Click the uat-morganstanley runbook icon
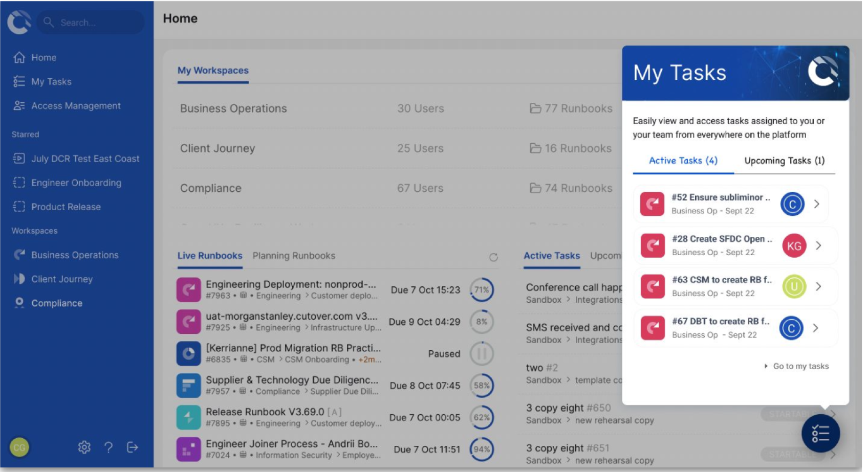868x472 pixels. pyautogui.click(x=188, y=322)
